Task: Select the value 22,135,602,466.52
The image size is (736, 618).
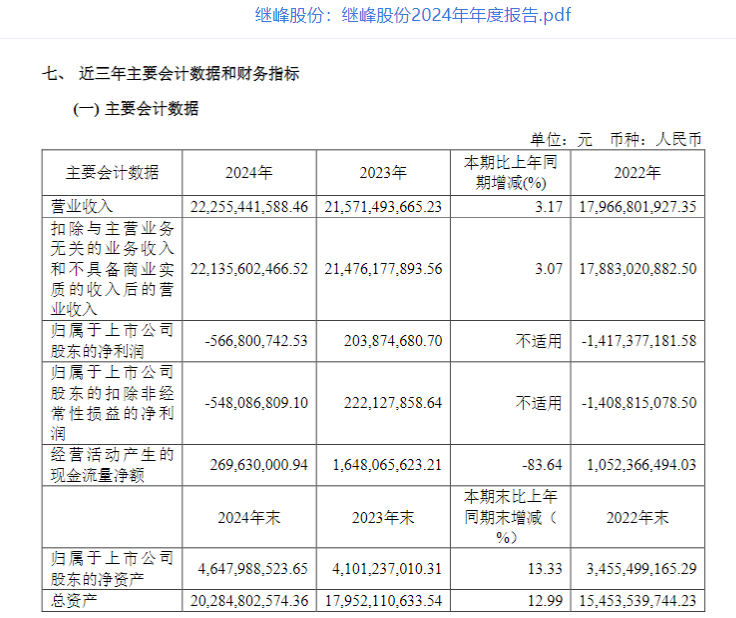Action: click(x=249, y=269)
